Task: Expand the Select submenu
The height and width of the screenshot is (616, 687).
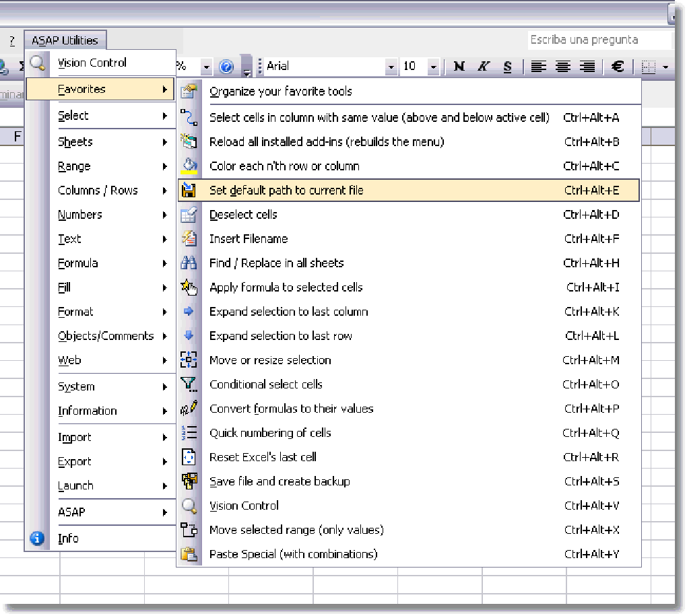Action: (x=101, y=116)
